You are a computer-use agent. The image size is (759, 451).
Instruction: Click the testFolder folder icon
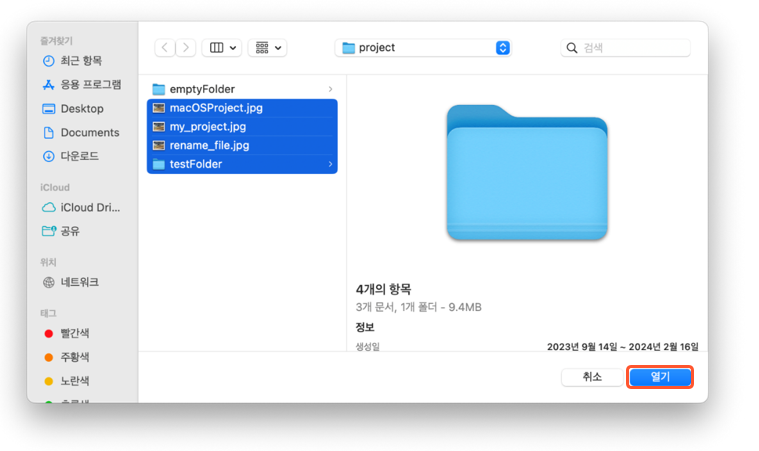click(159, 164)
